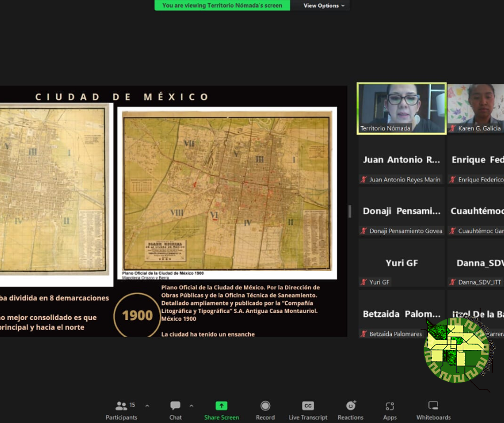Click the 'You are viewing' screen share banner
The width and height of the screenshot is (504, 423).
(222, 5)
